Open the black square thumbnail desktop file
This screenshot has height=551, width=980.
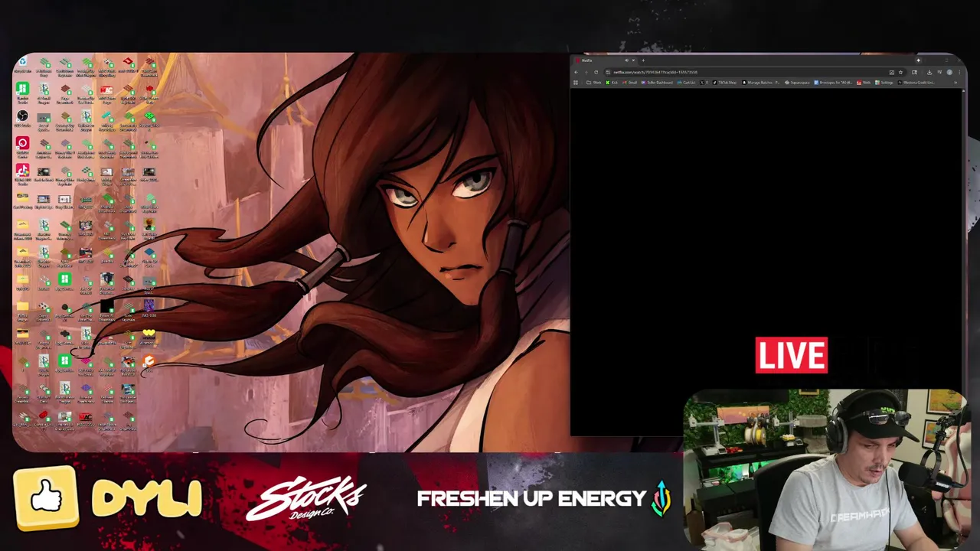107,308
